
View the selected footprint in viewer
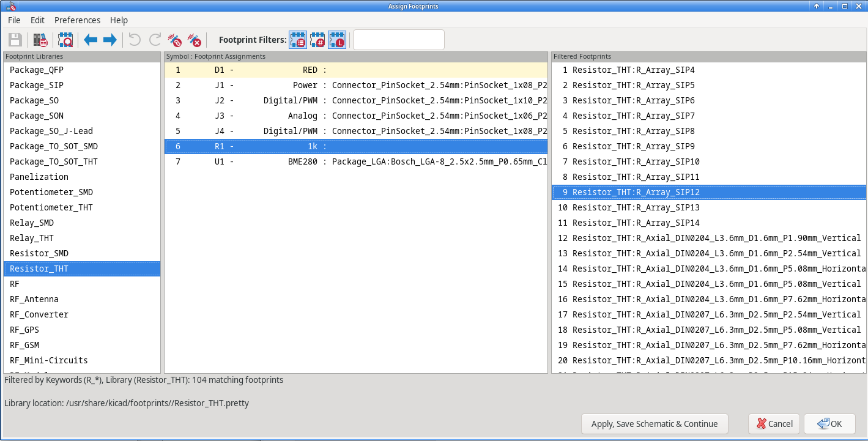[65, 40]
